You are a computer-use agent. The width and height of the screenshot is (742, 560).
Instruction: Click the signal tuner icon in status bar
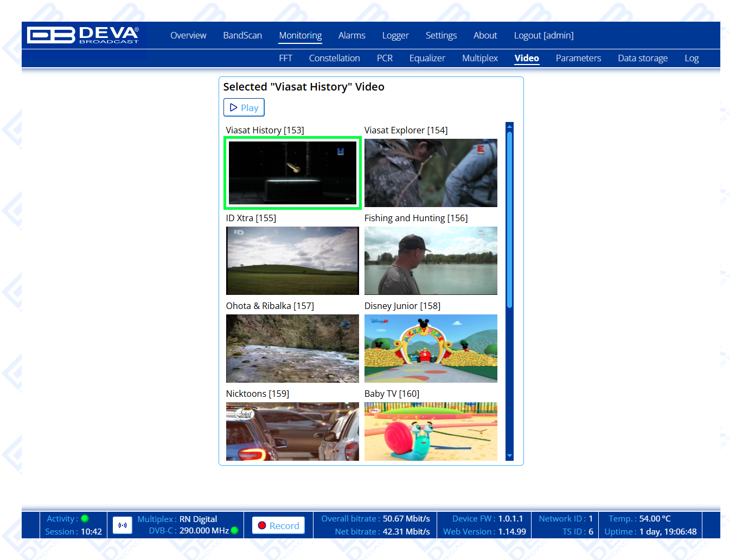(x=123, y=525)
